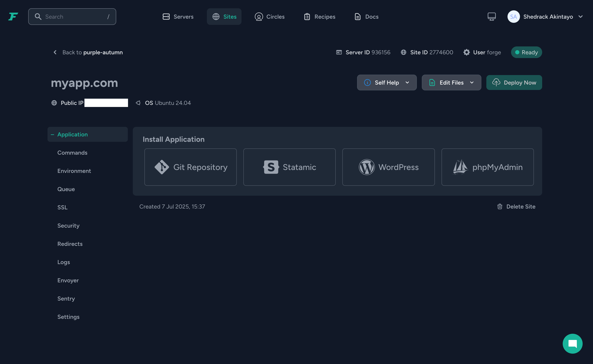Select the SSL section in the sidebar
The image size is (593, 364).
(62, 207)
